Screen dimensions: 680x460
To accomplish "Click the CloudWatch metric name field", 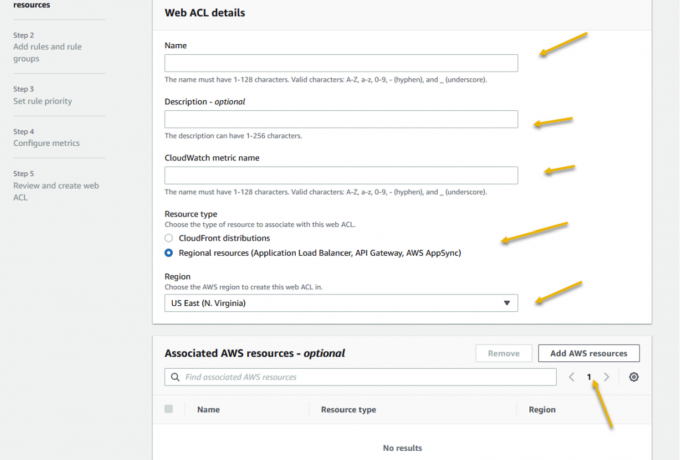I will [x=341, y=175].
